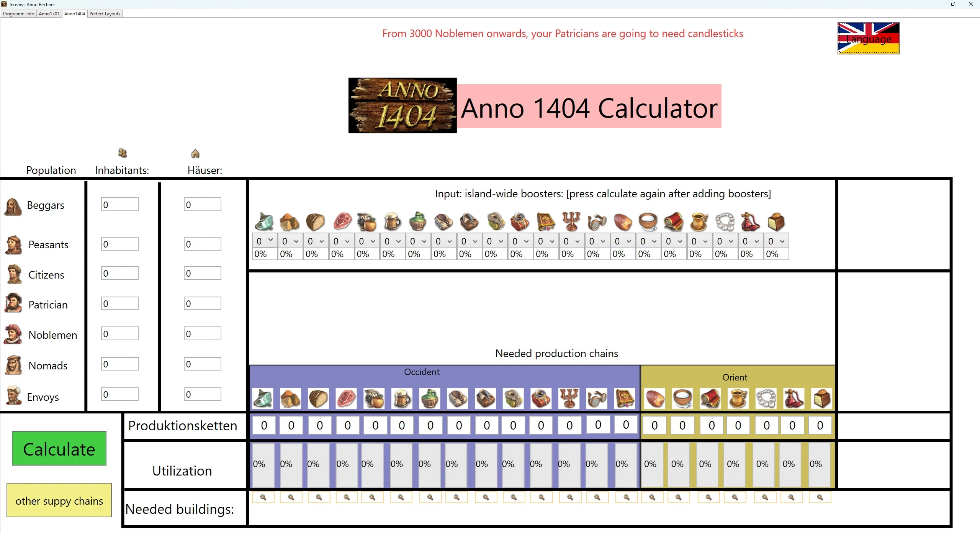This screenshot has width=980, height=533.
Task: Click the meat icon in the boosters row
Action: click(342, 221)
